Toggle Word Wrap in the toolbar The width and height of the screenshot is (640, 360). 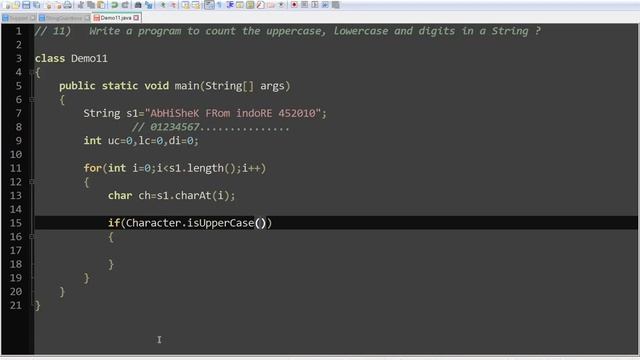tap(209, 5)
